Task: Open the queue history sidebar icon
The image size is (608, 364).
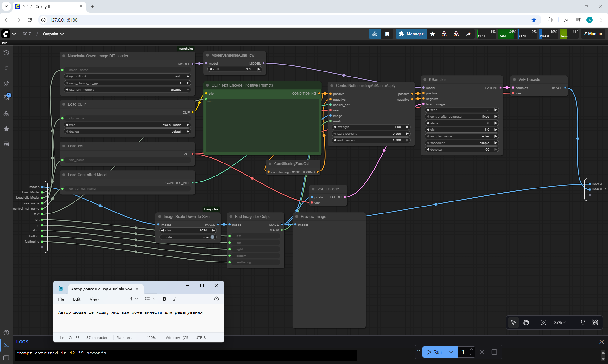Action: [6, 53]
